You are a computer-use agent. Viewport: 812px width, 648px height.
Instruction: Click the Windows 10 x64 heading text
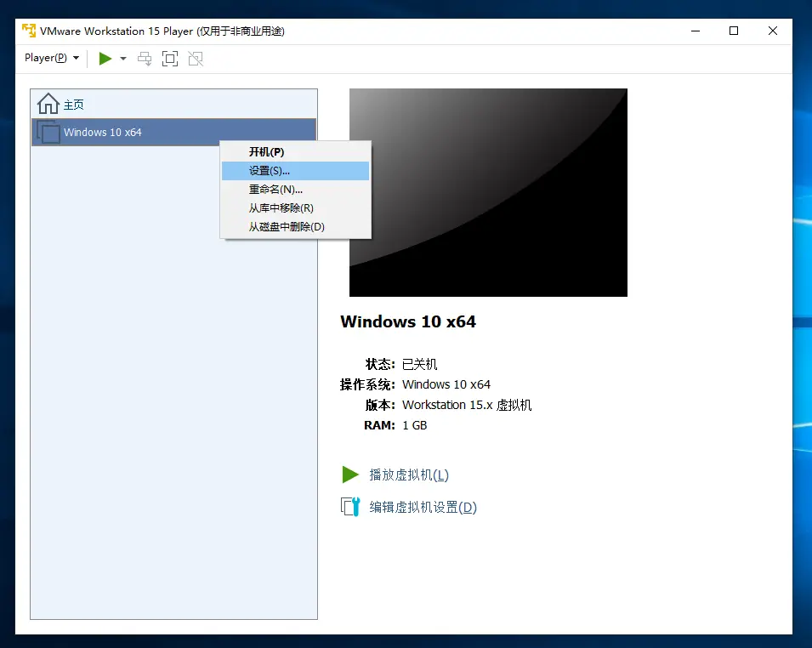(408, 321)
